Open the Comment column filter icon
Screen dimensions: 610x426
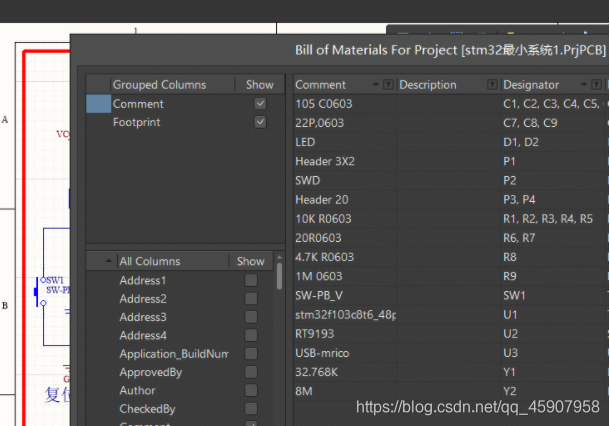click(388, 84)
